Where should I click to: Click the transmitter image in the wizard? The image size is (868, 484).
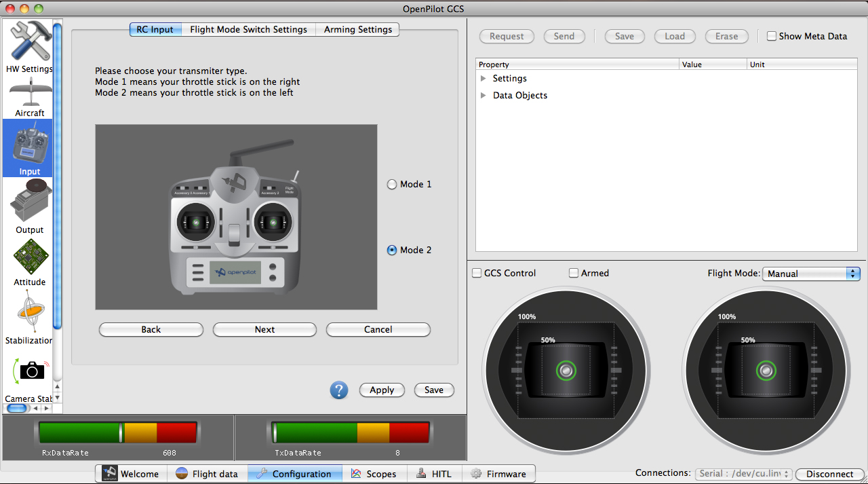click(236, 217)
